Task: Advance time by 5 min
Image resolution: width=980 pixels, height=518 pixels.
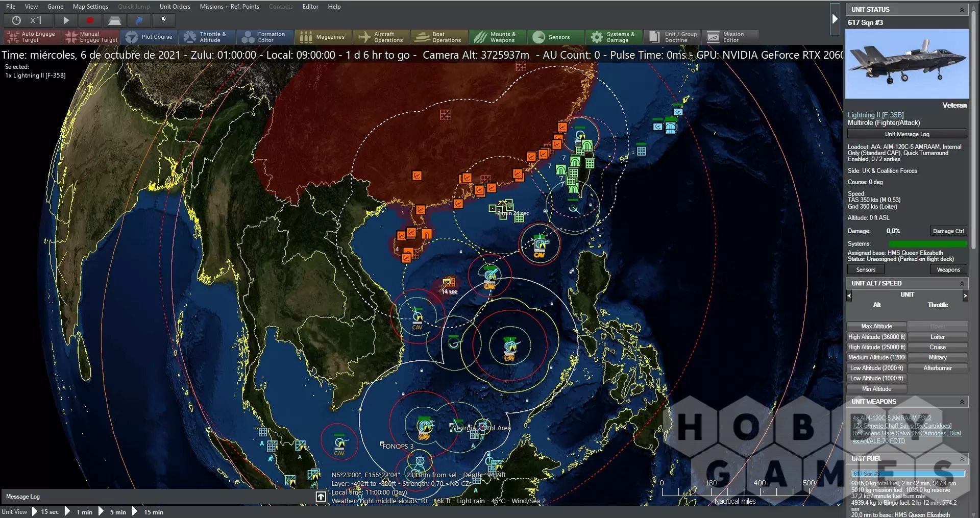Action: point(112,512)
